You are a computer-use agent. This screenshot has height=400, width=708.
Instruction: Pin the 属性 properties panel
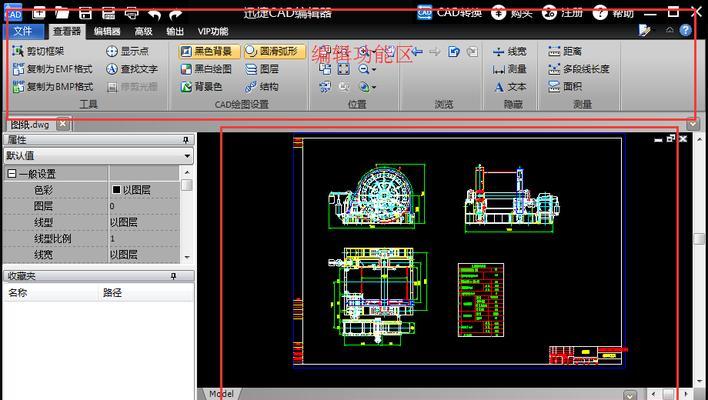186,140
